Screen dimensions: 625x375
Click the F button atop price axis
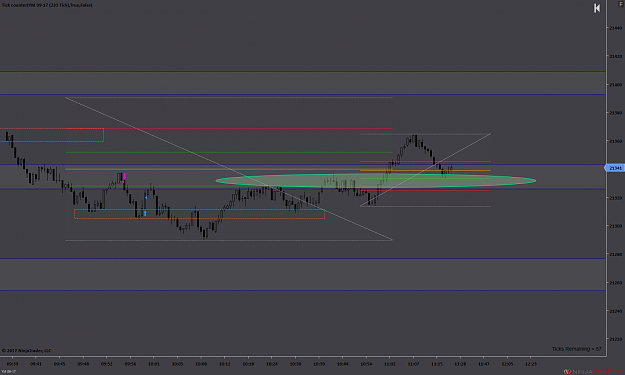(620, 4)
